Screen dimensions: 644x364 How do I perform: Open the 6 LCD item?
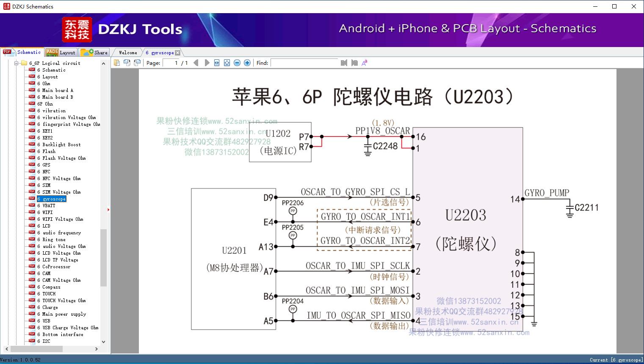(x=44, y=226)
